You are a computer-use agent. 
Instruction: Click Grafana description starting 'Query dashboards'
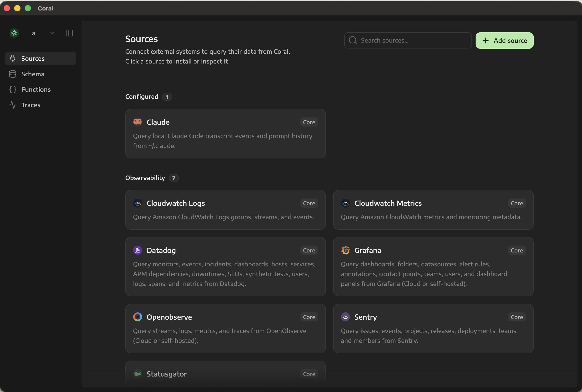tap(424, 274)
